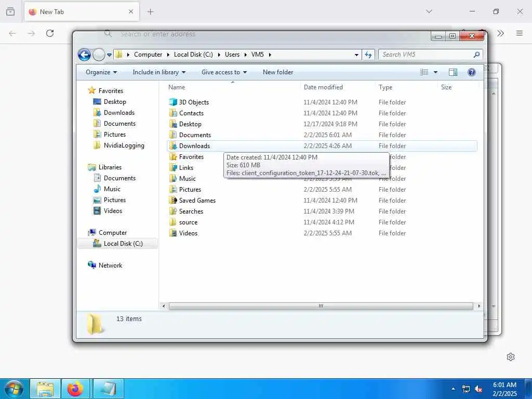Select Local Disk (C:) in sidebar

[118, 243]
